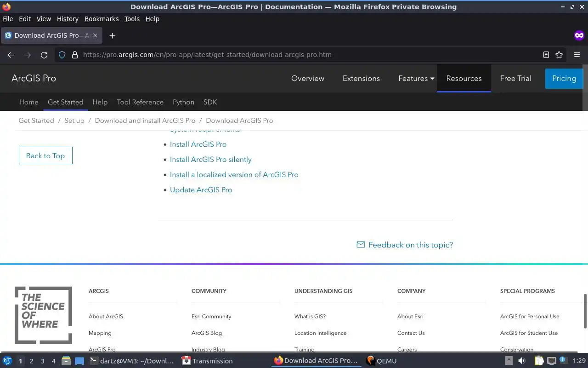Switch to the dartz@VM3 terminal window
588x368 pixels.
[x=132, y=361]
